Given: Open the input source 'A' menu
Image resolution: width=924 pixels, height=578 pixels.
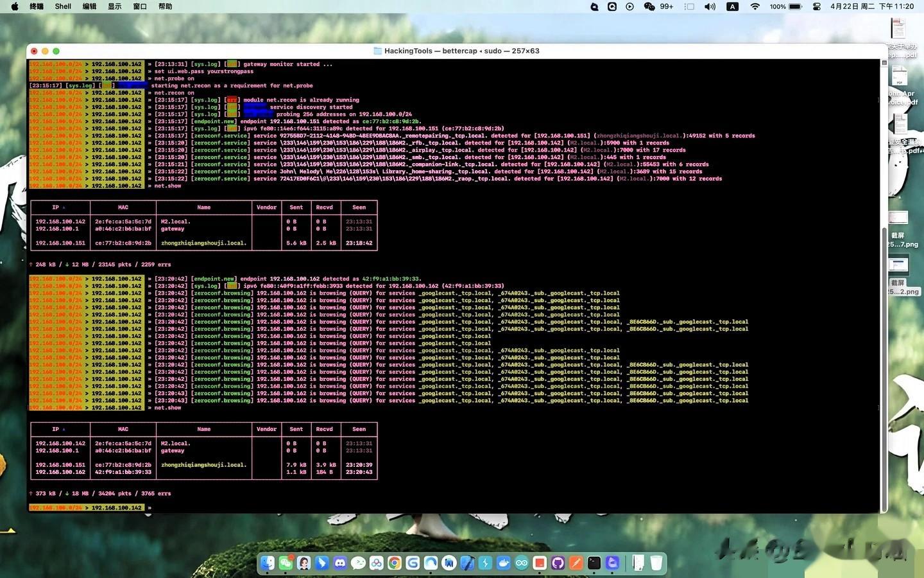Looking at the screenshot, I should [732, 6].
